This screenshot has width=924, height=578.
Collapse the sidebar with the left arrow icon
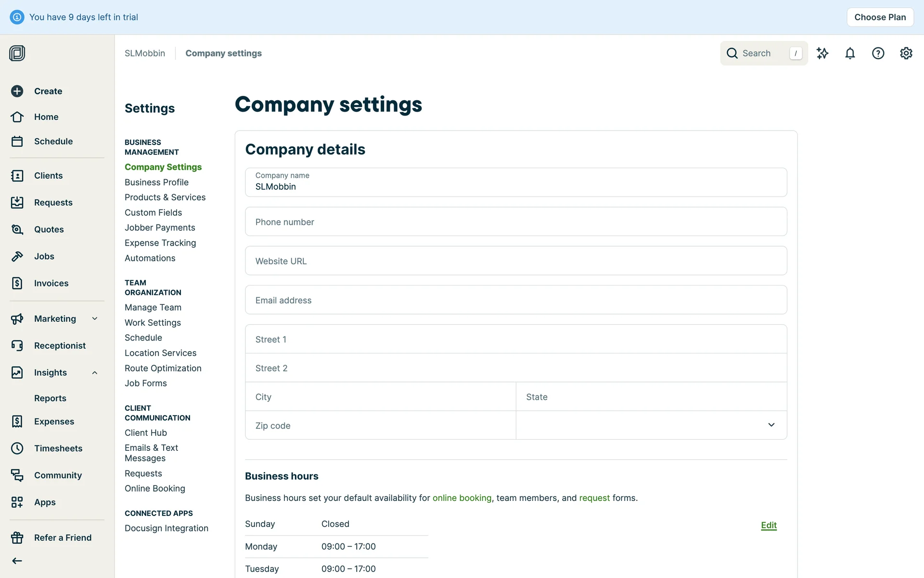click(x=17, y=561)
